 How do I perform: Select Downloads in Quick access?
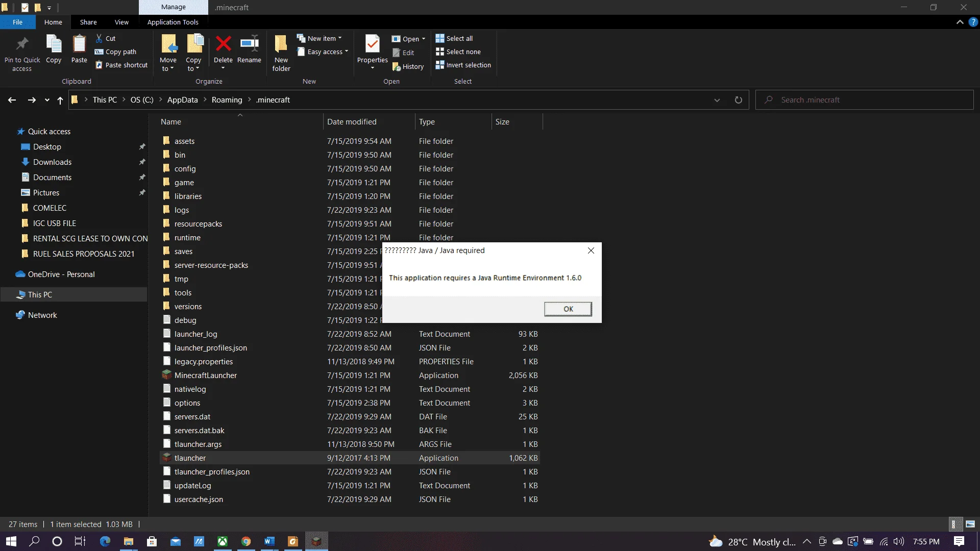[x=52, y=162]
